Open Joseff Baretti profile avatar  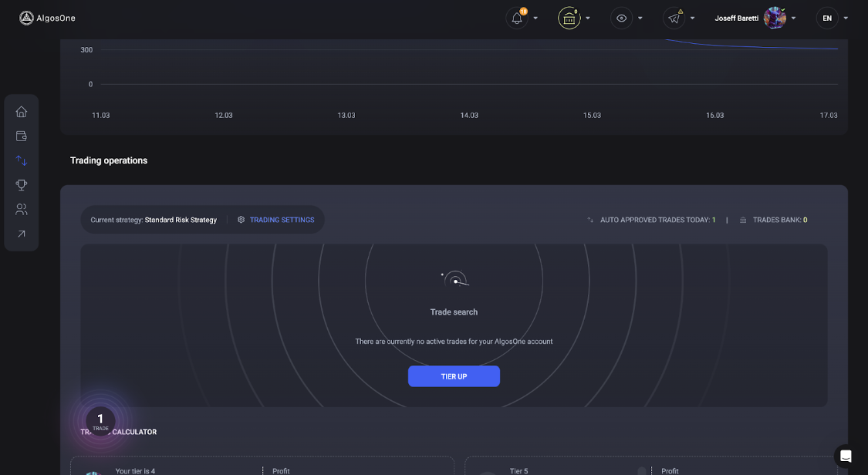pyautogui.click(x=775, y=19)
